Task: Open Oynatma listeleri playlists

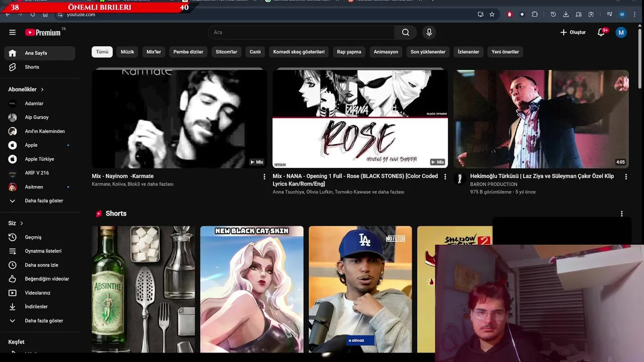Action: 40,251
